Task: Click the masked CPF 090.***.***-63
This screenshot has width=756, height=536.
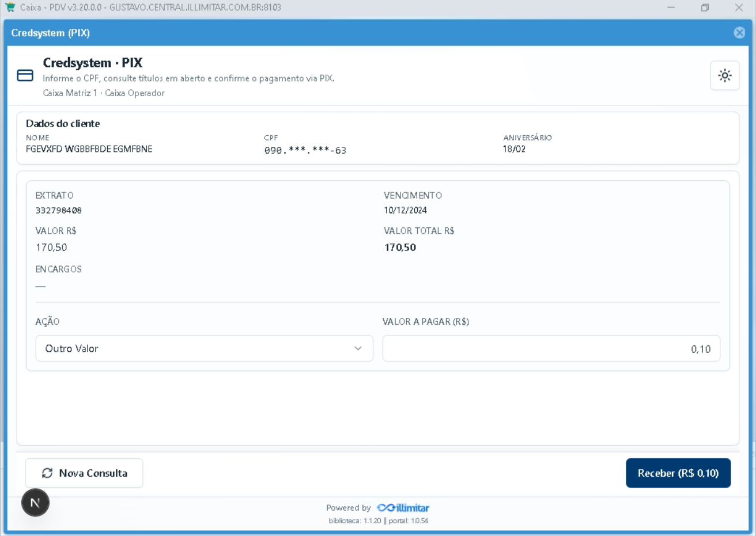Action: click(x=305, y=150)
